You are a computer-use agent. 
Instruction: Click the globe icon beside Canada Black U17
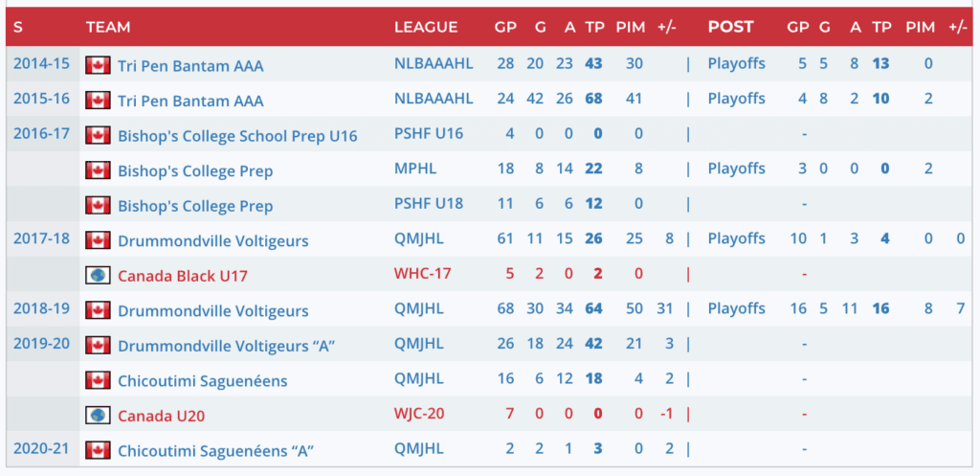click(x=97, y=275)
